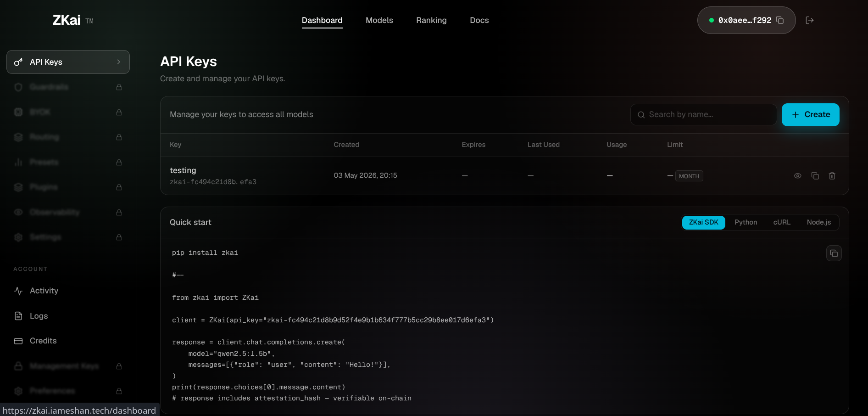Click the date "03 May 2026, 20:15"
Image resolution: width=868 pixels, height=416 pixels.
366,175
